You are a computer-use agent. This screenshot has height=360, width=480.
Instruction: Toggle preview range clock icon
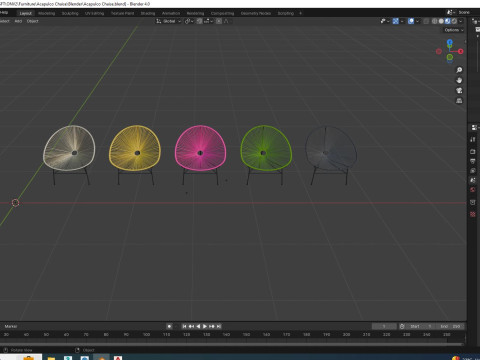pos(402,326)
